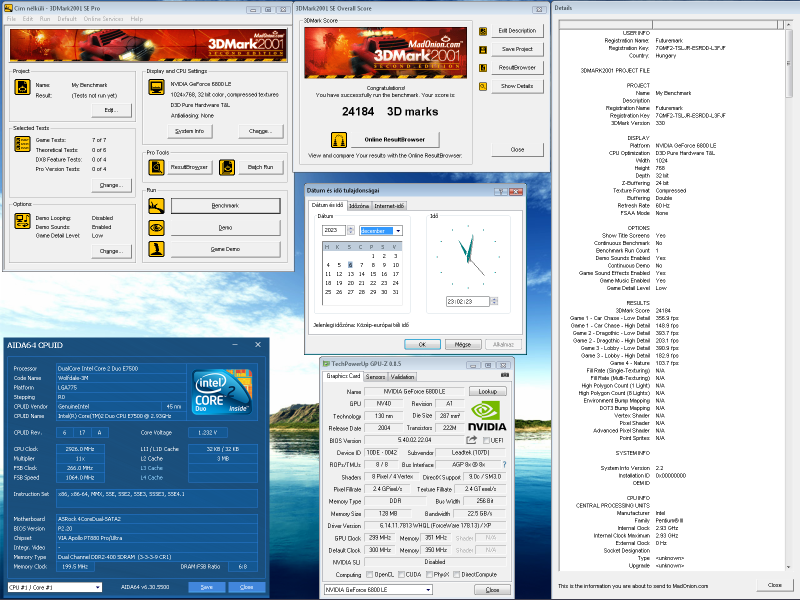Image resolution: width=800 pixels, height=600 pixels.
Task: Click the GPU-Z screenshot camera icon
Action: click(x=505, y=376)
